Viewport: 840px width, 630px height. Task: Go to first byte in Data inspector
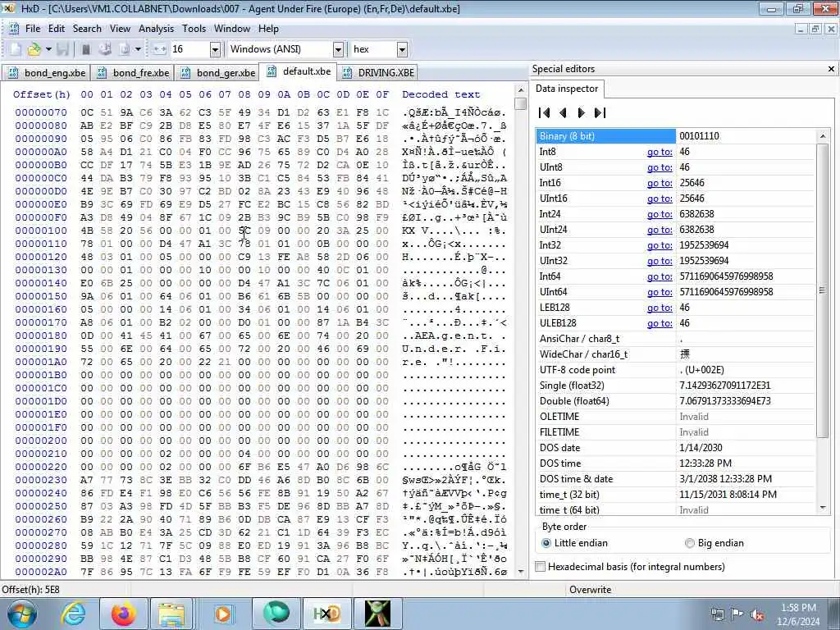click(x=545, y=113)
